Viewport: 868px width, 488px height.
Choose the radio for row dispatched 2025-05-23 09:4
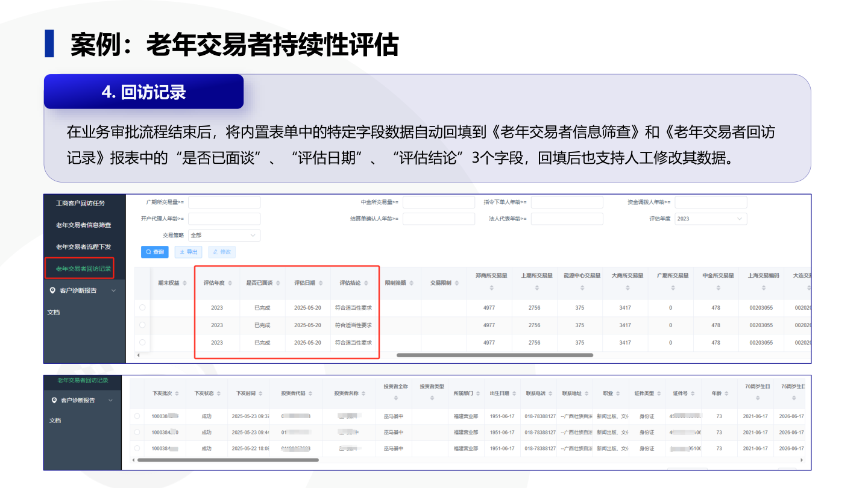(x=137, y=432)
